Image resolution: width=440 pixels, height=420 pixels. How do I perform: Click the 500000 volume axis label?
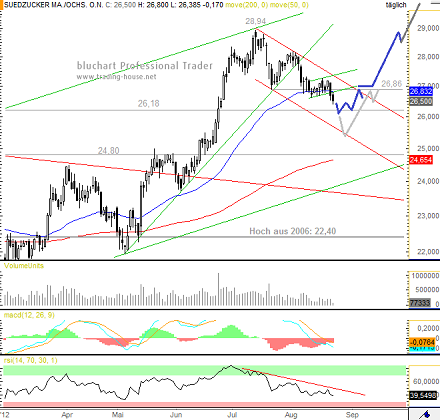427,290
